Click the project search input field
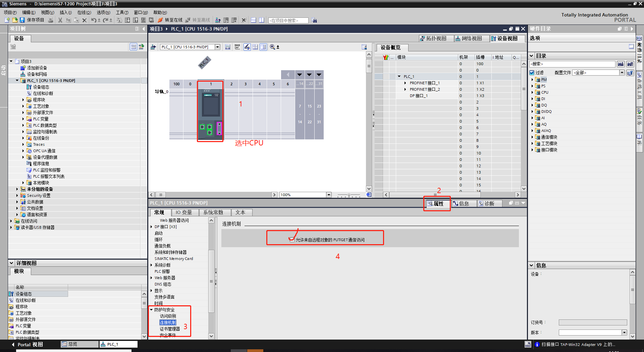This screenshot has width=644, height=352. click(288, 20)
